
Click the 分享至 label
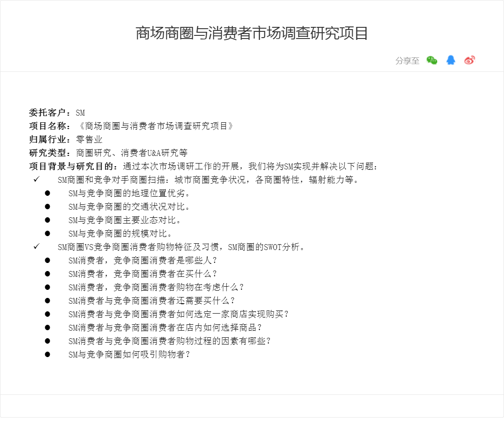click(x=407, y=61)
